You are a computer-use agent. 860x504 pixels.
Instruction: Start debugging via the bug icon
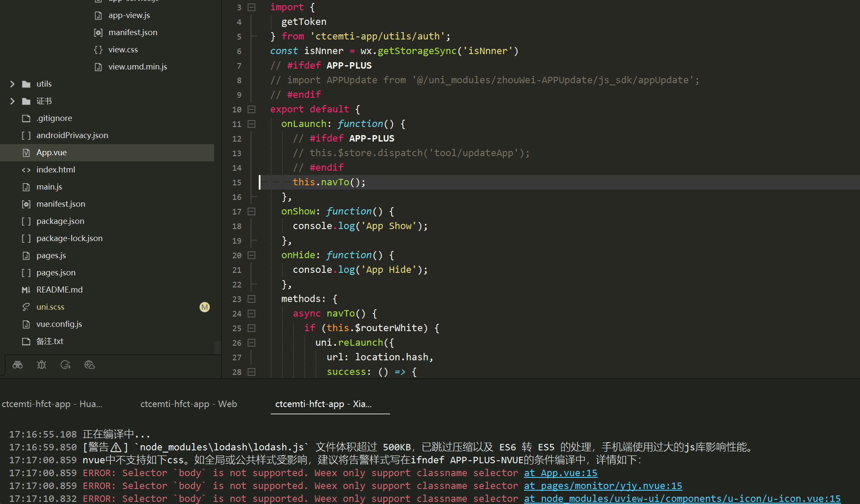(41, 365)
